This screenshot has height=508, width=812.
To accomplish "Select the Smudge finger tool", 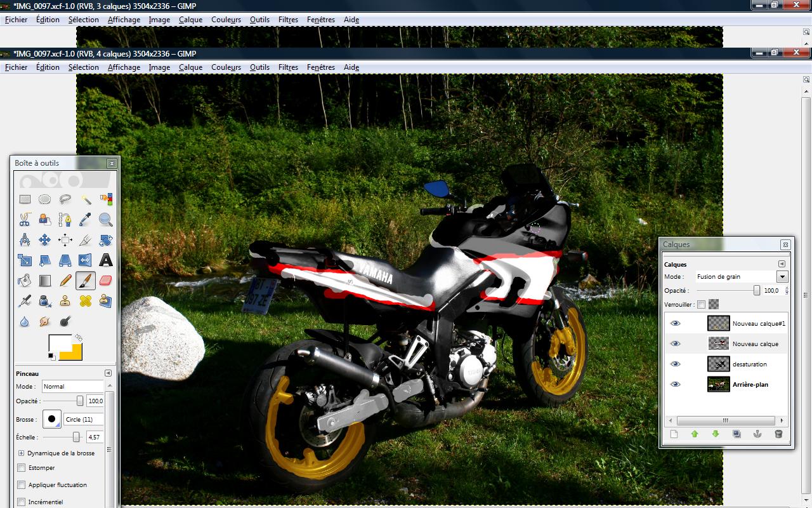I will point(45,321).
